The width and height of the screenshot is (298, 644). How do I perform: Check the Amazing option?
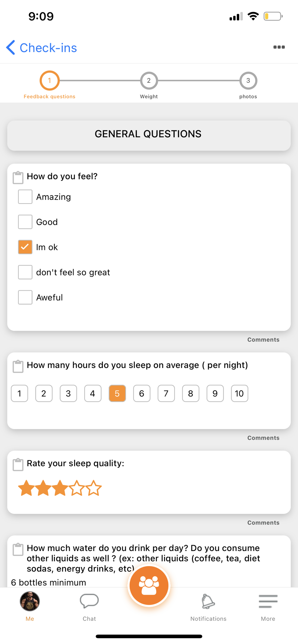pyautogui.click(x=25, y=197)
